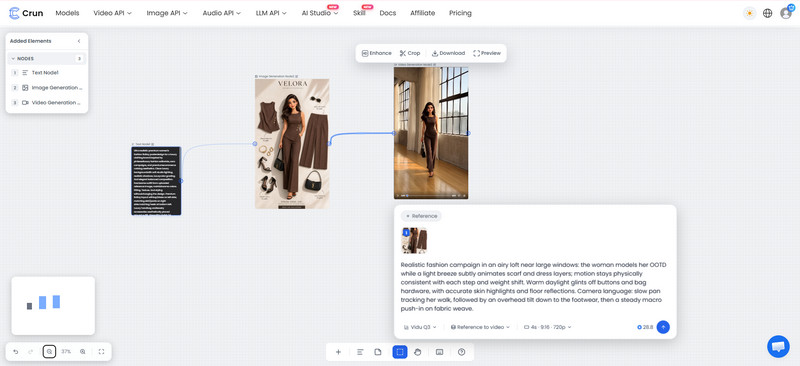Click the reference image thumbnail numbered 1
Screen dimensions: 800x366
414,240
